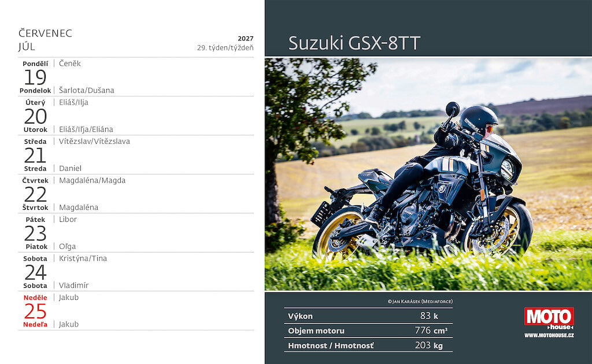This screenshot has height=364, width=592.
Task: Select red Sunday date 25
Action: click(x=35, y=311)
